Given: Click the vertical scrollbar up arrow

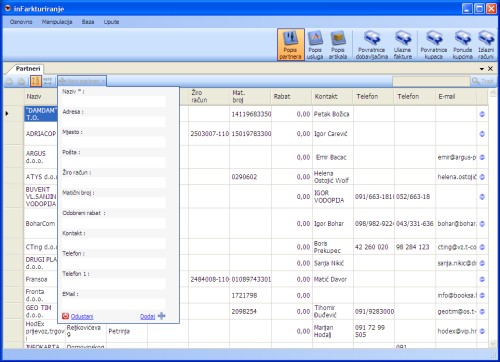Looking at the screenshot, I should [493, 93].
